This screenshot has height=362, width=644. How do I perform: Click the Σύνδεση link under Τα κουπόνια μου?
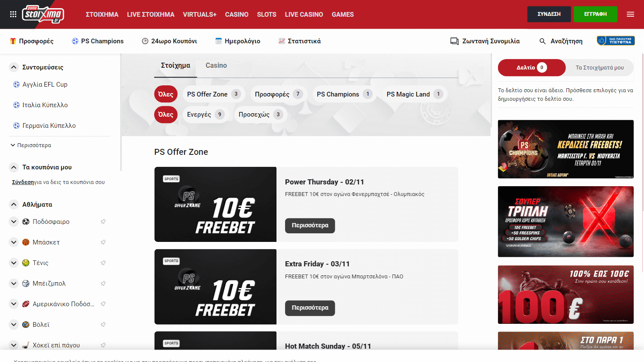[23, 182]
